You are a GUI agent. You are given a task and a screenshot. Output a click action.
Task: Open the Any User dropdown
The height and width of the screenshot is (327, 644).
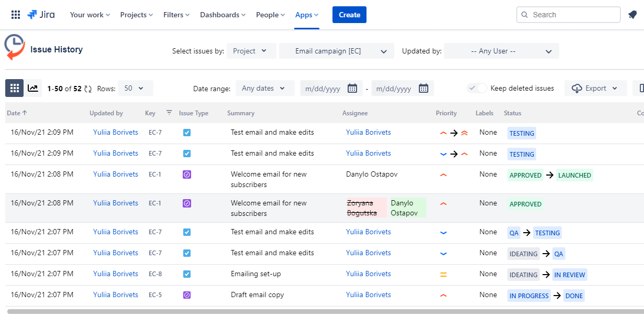pyautogui.click(x=502, y=51)
